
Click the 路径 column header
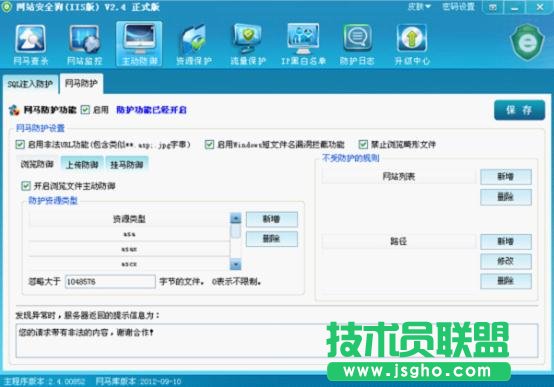(x=399, y=241)
